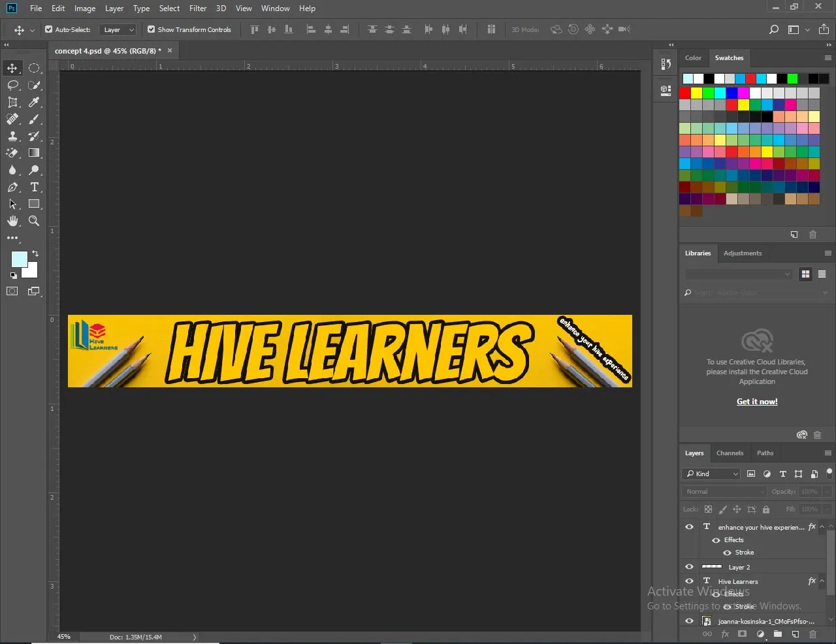Hide the Layer 2 layer
836x644 pixels.
[x=689, y=567]
